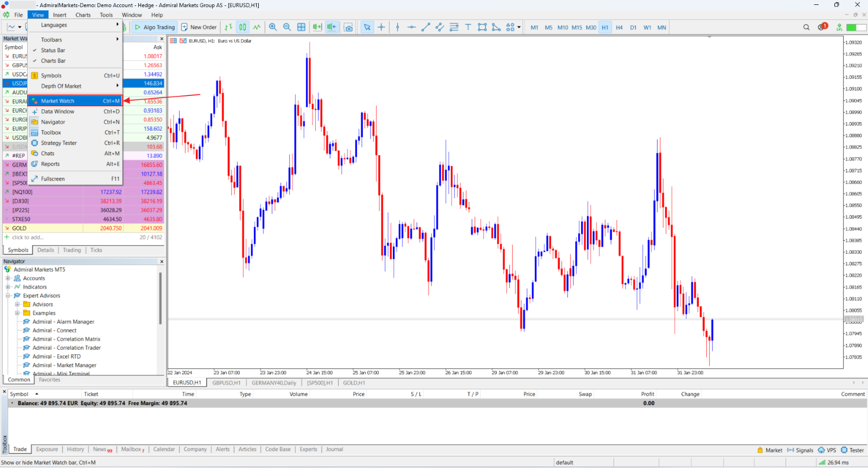The height and width of the screenshot is (468, 868).
Task: Expand the Indicators tree node
Action: (8, 287)
